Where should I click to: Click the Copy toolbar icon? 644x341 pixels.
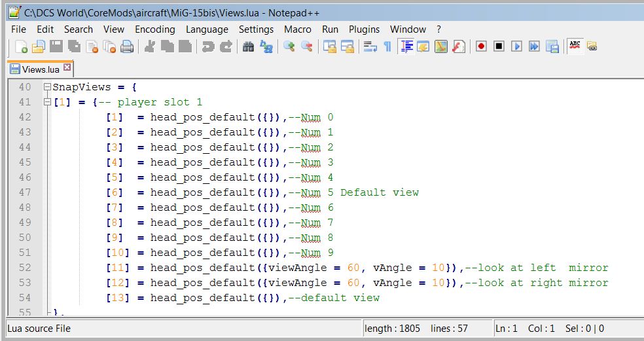(x=167, y=46)
